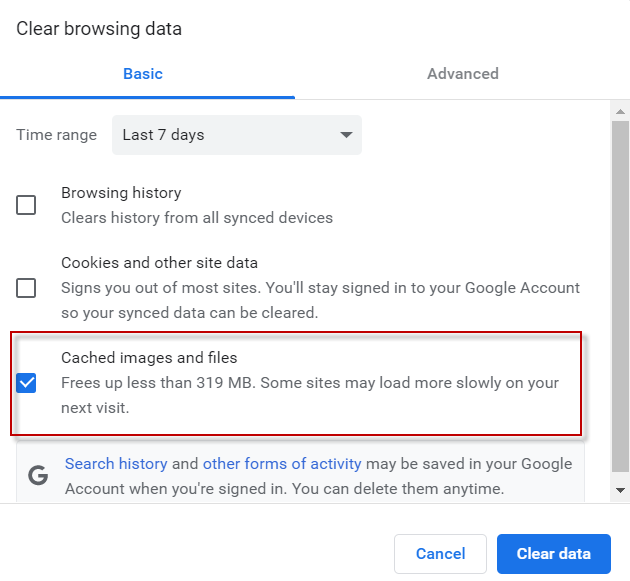Click the vertical scrollbar thumb

(x=620, y=297)
